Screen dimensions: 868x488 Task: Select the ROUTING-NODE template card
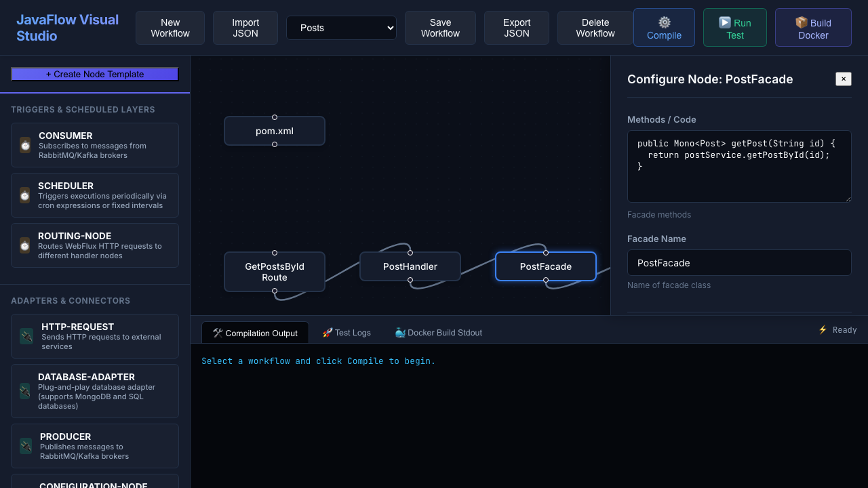tap(95, 245)
